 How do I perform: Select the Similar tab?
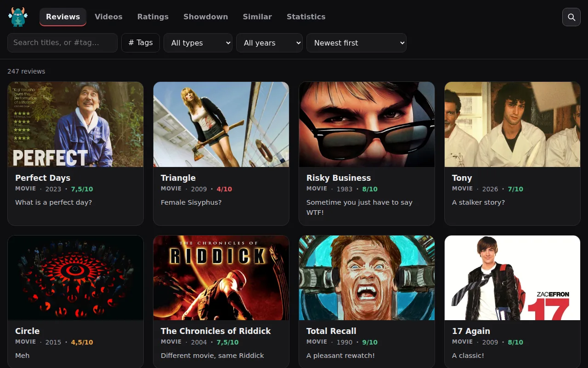pyautogui.click(x=257, y=17)
